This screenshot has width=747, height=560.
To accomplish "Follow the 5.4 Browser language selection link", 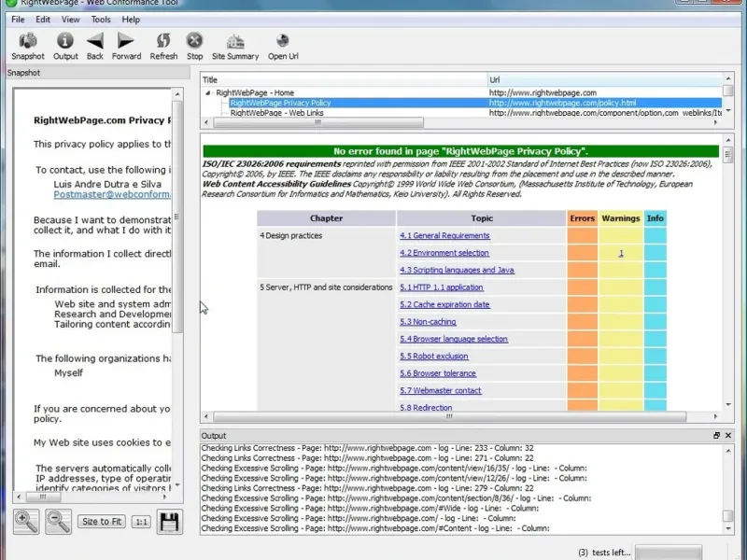I will tap(454, 340).
